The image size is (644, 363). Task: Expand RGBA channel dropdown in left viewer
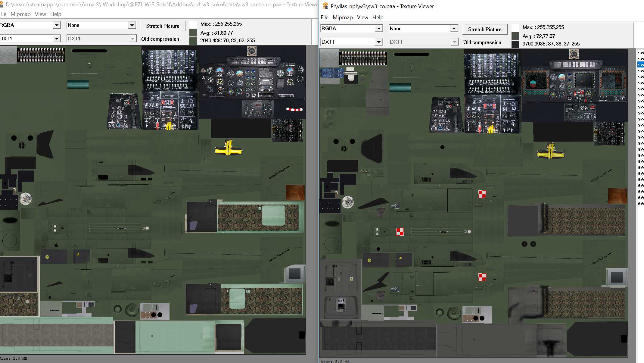[x=57, y=25]
